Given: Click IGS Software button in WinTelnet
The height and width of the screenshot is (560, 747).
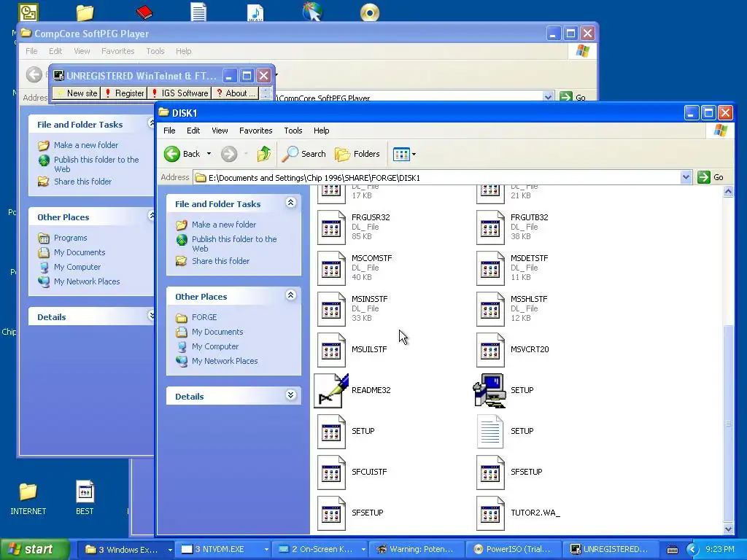Looking at the screenshot, I should tap(179, 93).
